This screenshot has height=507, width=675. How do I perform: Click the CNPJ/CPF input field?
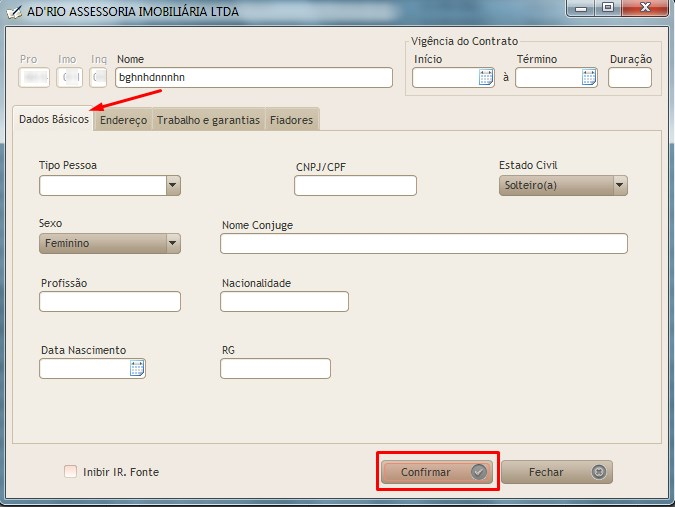click(356, 185)
